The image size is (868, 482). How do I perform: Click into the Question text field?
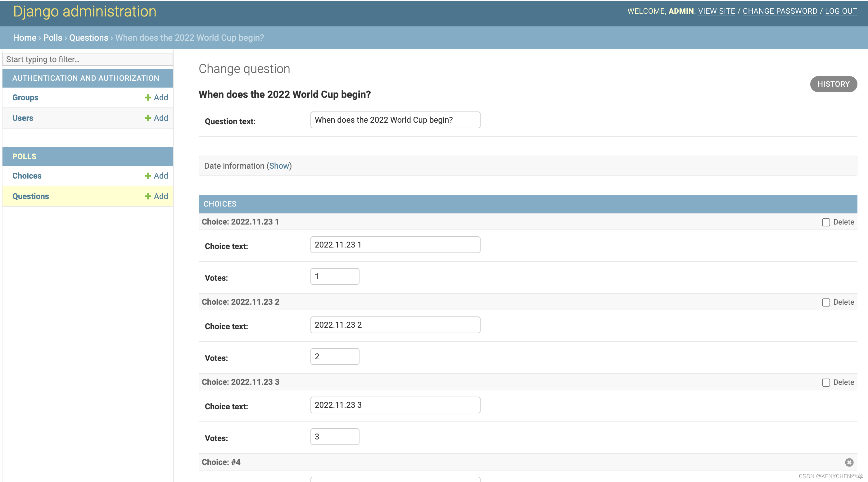[x=395, y=120]
